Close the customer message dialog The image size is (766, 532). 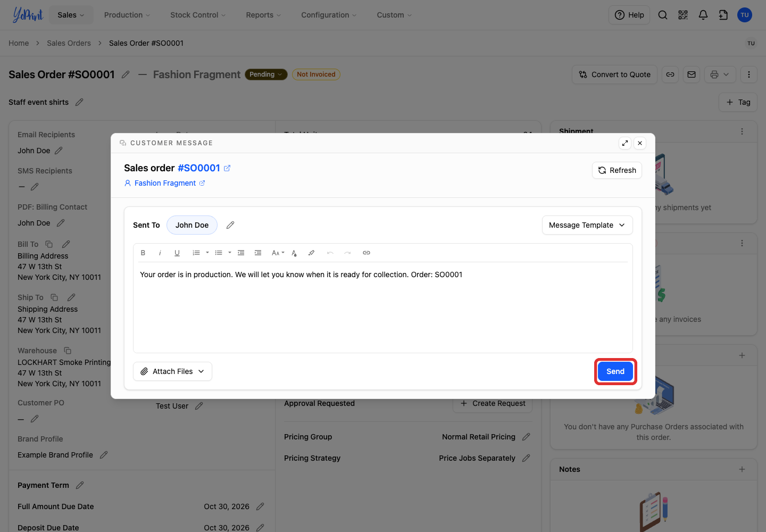[x=640, y=143]
